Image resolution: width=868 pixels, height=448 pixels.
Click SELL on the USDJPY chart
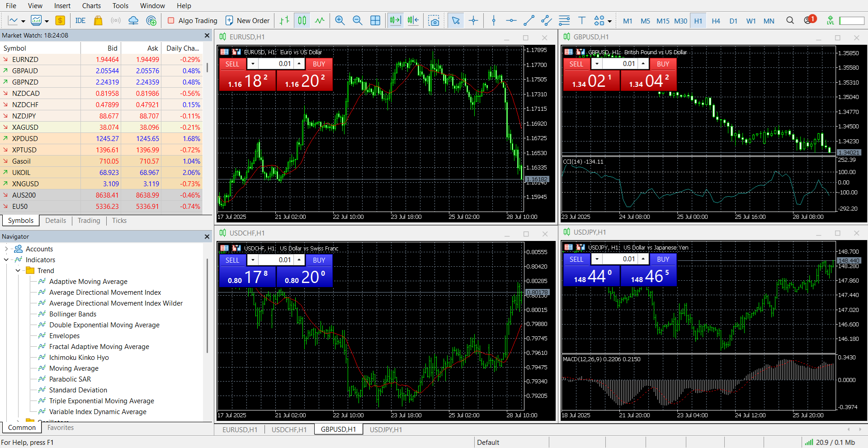pos(576,259)
